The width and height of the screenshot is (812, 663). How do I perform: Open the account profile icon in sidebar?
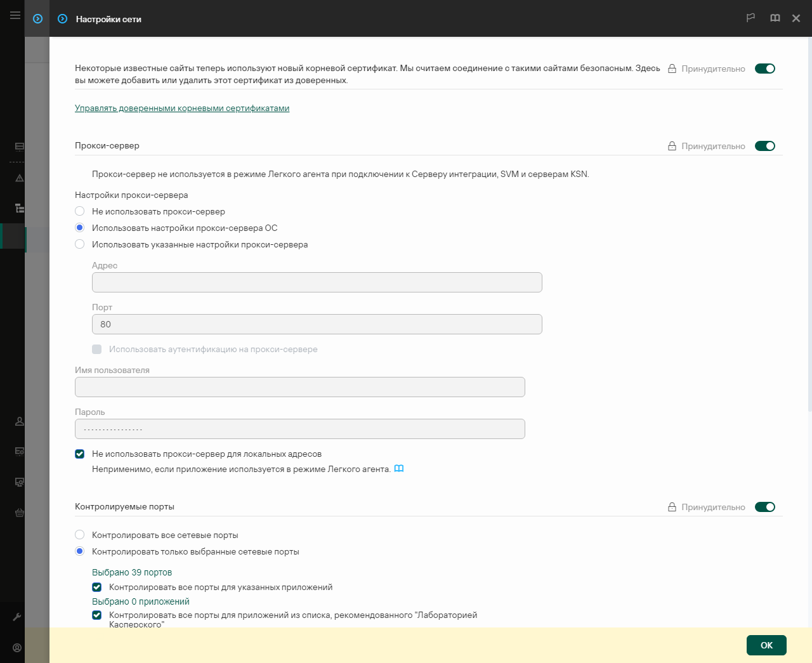pyautogui.click(x=17, y=648)
